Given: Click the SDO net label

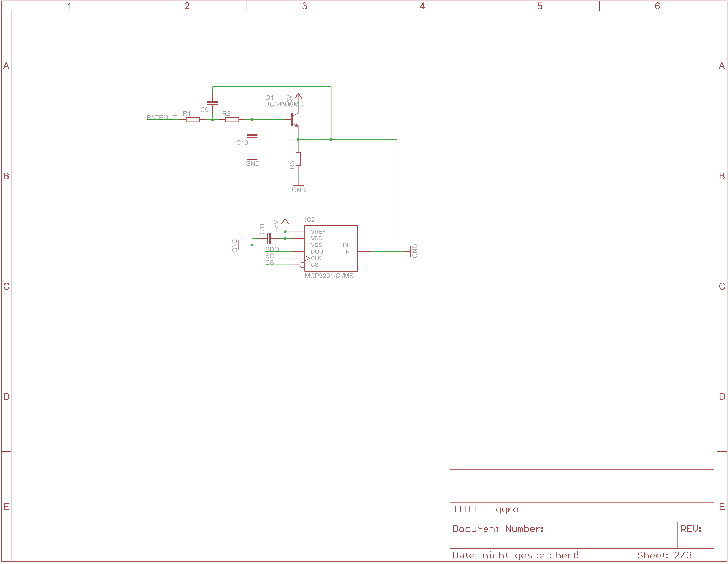Looking at the screenshot, I should tap(272, 249).
